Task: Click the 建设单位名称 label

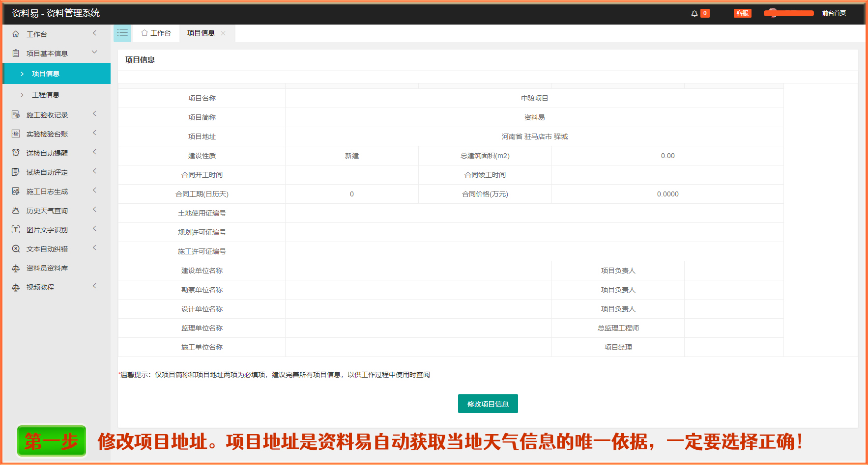Action: [202, 271]
